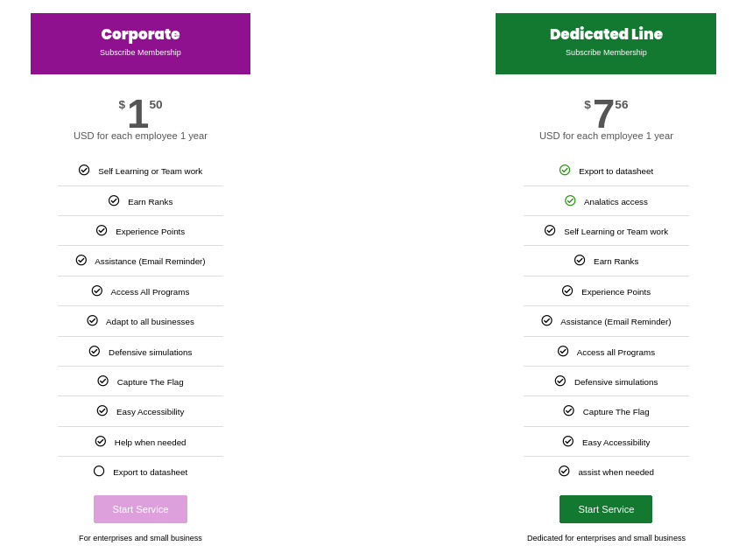Click the empty circle beside Export to datasheet
The image size is (746, 560).
point(99,471)
